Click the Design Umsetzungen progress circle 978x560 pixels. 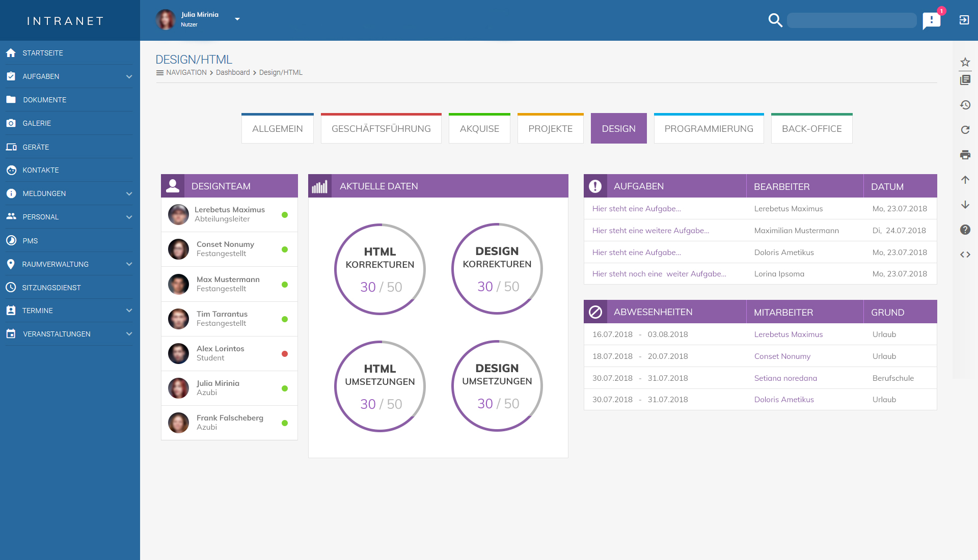click(497, 386)
